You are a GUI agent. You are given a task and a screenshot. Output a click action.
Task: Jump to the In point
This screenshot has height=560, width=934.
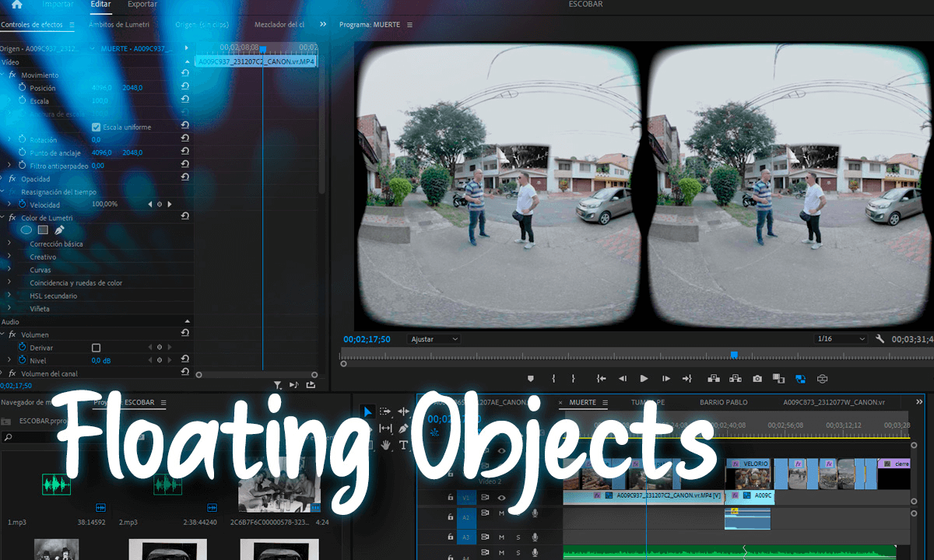pos(601,379)
